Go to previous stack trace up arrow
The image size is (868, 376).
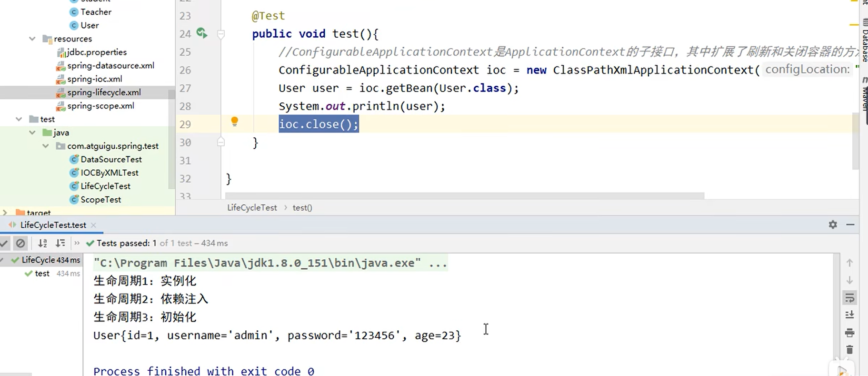849,263
